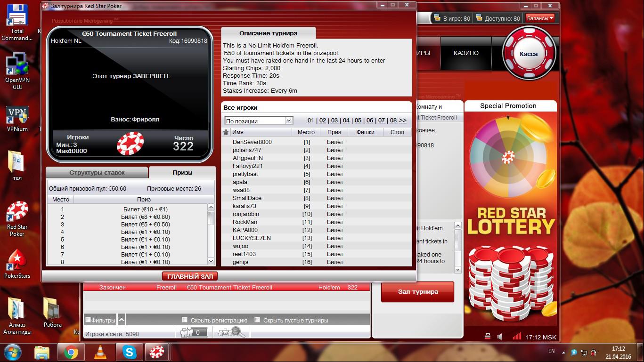644x362 pixels.
Task: Expand the filters panel arrow
Action: (x=122, y=320)
